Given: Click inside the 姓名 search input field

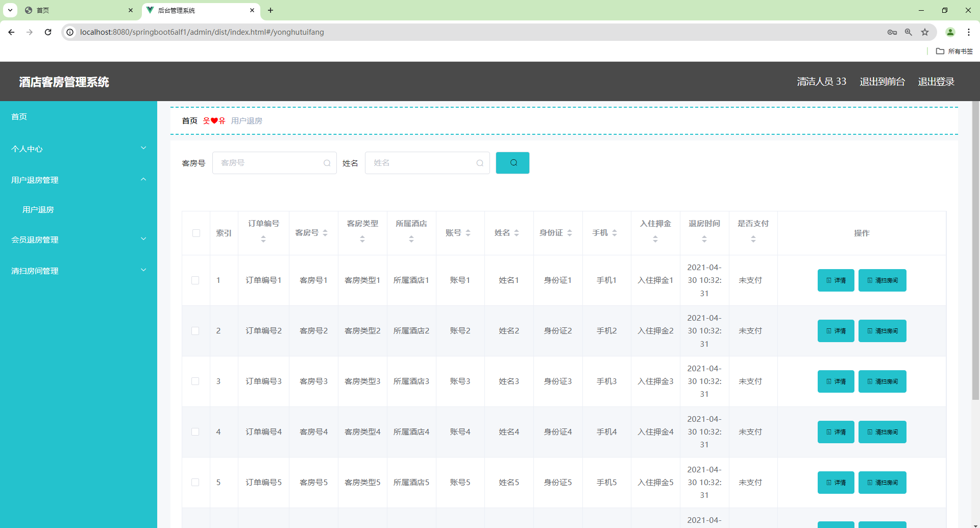Looking at the screenshot, I should click(x=424, y=162).
